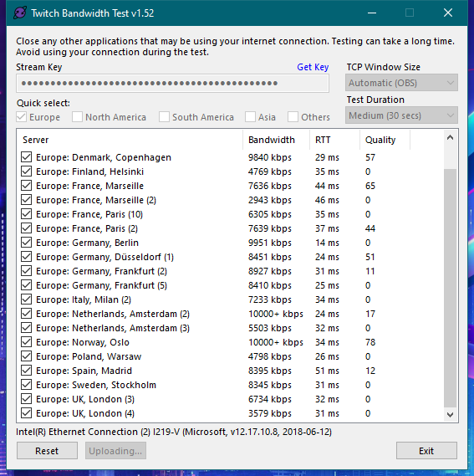Image resolution: width=474 pixels, height=476 pixels.
Task: Uncheck the Denmark, Copenhagen server checkbox
Action: tap(27, 157)
